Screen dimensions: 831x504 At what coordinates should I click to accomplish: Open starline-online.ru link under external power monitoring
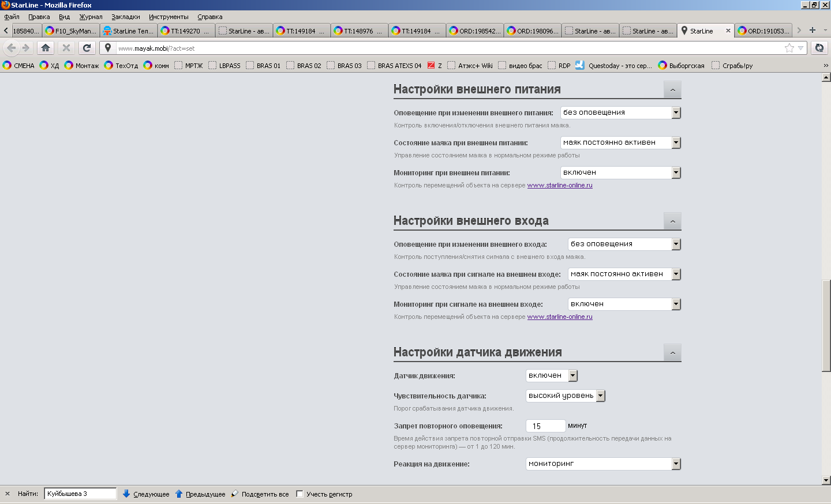pos(560,185)
